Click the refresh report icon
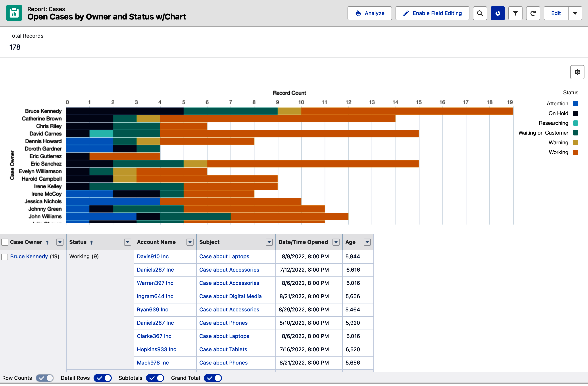Image resolution: width=588 pixels, height=386 pixels. pyautogui.click(x=533, y=13)
